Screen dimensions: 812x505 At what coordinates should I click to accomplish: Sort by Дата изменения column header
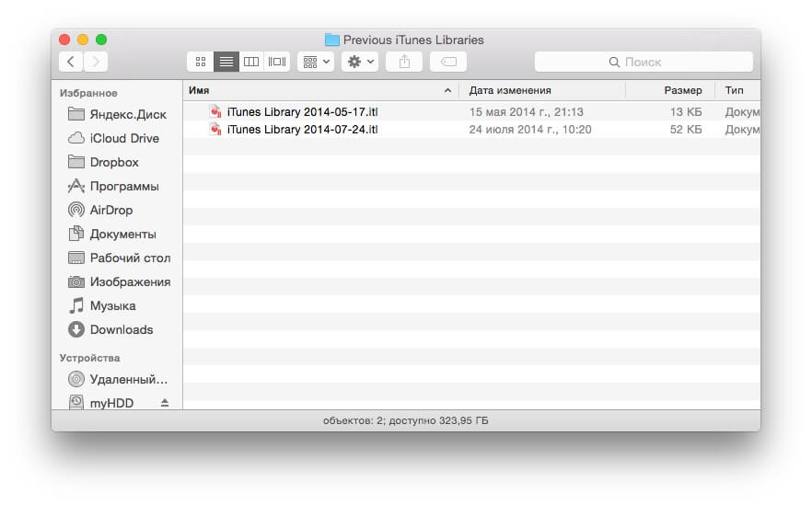tap(542, 90)
